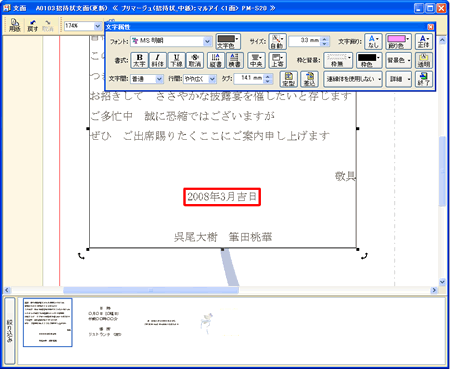Image resolution: width=450 pixels, height=369 pixels.
Task: Select the first invitation text thumbnail
Action: click(x=48, y=322)
